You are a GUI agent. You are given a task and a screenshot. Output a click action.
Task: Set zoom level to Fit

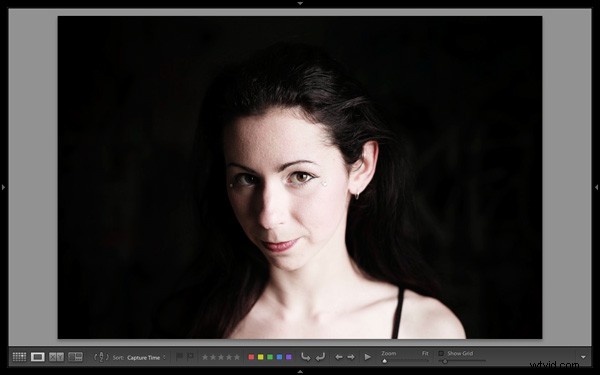click(425, 354)
